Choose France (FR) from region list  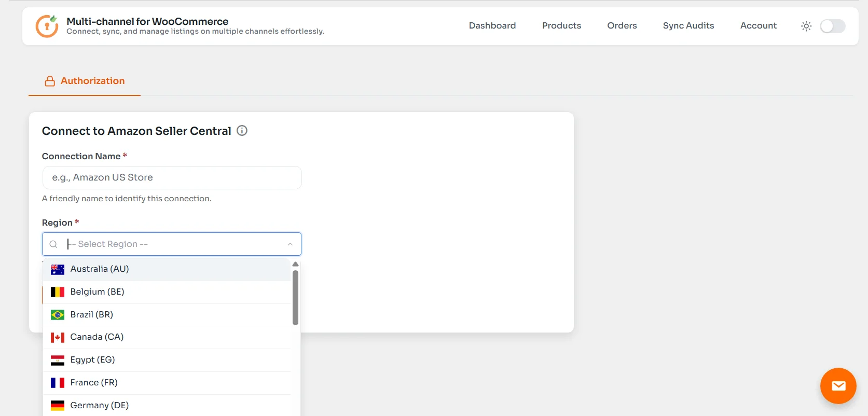click(167, 383)
